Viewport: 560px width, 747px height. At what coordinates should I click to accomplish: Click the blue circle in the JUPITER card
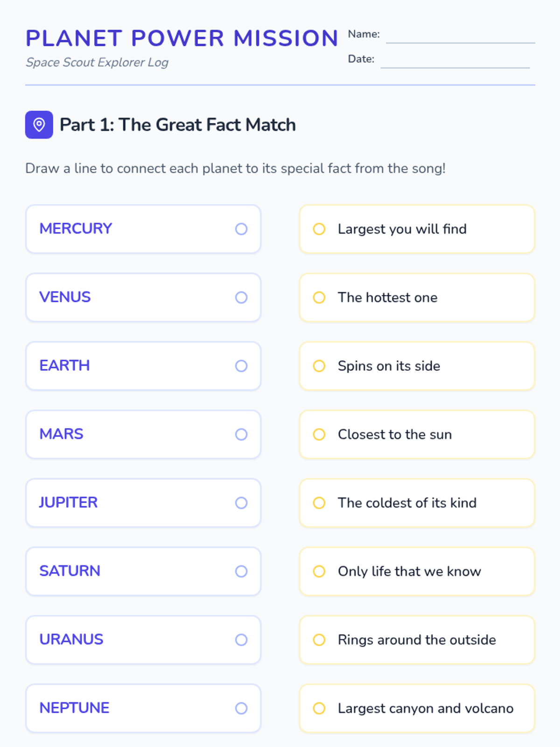pyautogui.click(x=241, y=503)
